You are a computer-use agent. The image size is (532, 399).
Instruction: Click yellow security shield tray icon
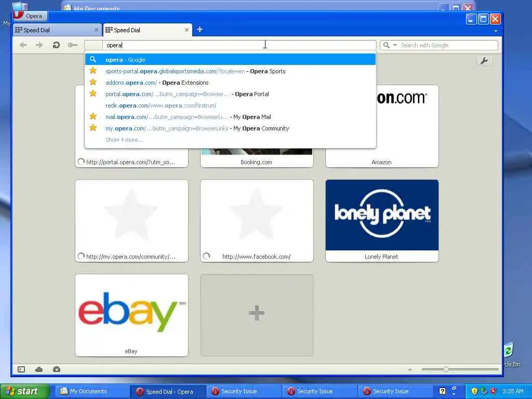(x=474, y=392)
